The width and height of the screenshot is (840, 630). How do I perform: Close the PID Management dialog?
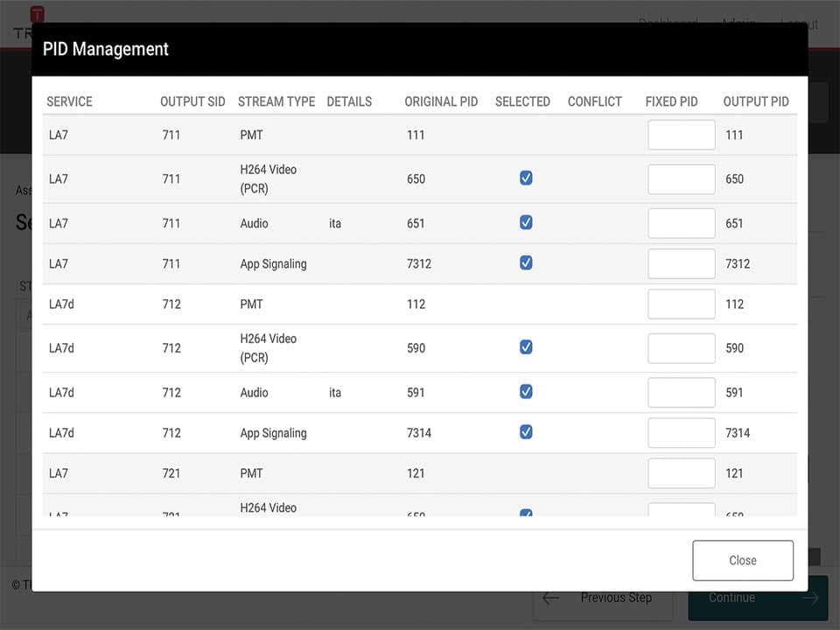(743, 560)
